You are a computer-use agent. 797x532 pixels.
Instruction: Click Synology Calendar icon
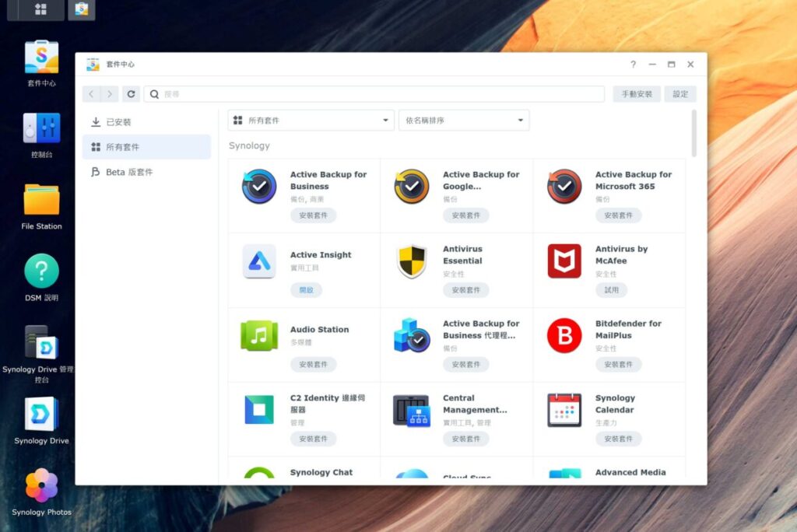564,410
